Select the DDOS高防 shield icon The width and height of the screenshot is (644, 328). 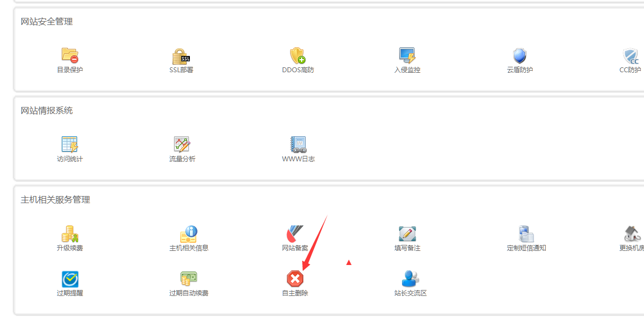[297, 55]
